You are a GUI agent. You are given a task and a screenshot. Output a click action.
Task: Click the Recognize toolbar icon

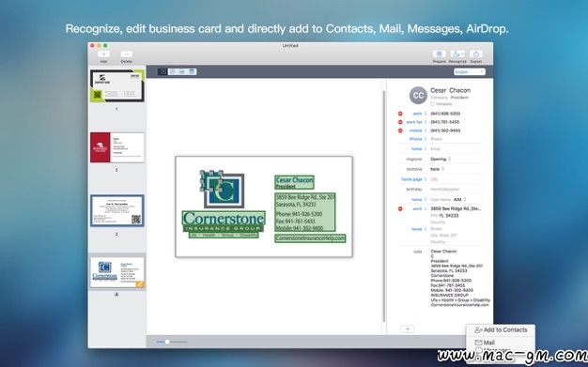[x=457, y=54]
